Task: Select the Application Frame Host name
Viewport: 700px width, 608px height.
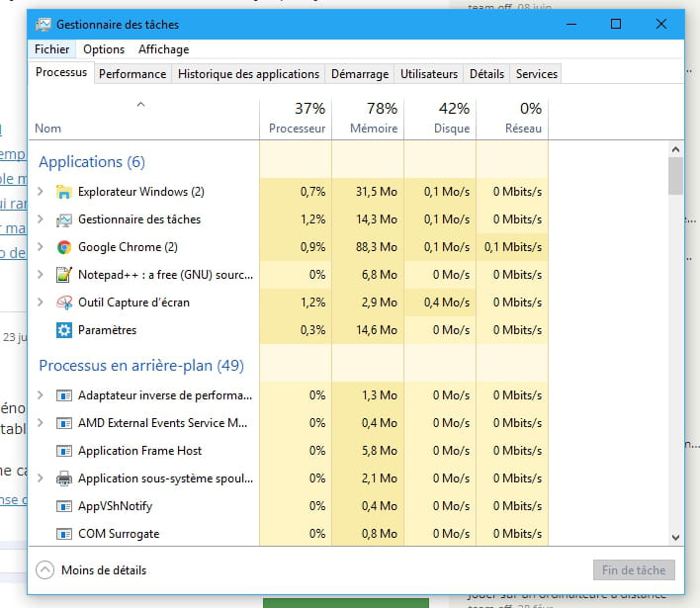Action: (139, 451)
